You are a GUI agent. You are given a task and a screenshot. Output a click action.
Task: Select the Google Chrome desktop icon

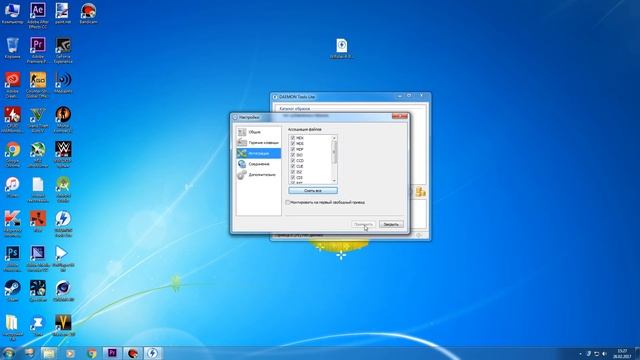12,154
